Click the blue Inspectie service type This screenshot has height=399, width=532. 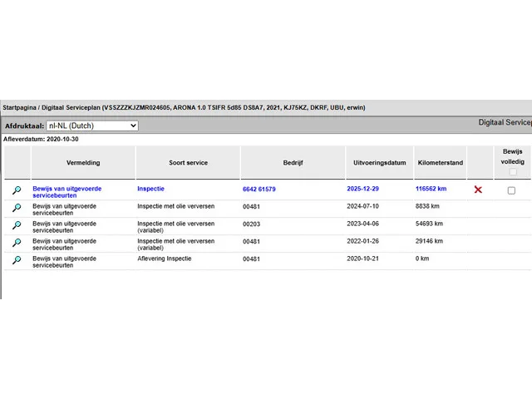tap(150, 189)
